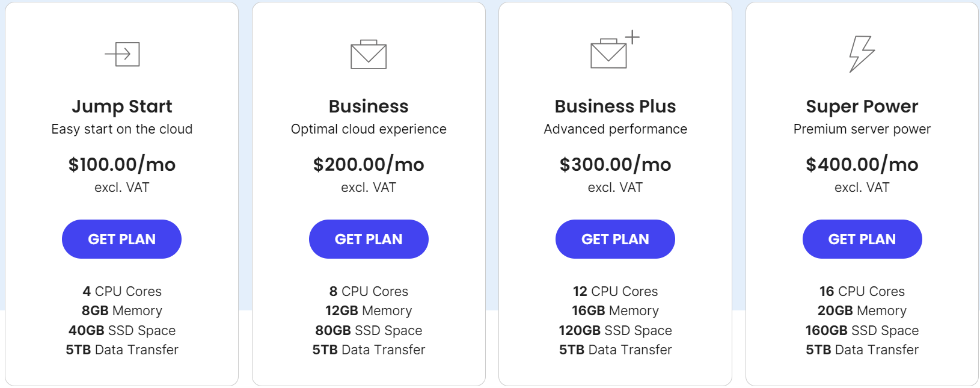
Task: Click the 16GB Memory feature
Action: 615,310
